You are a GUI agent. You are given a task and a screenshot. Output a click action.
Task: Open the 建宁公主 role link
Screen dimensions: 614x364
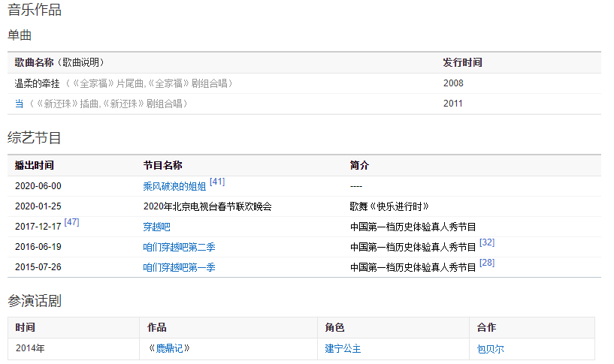[343, 349]
